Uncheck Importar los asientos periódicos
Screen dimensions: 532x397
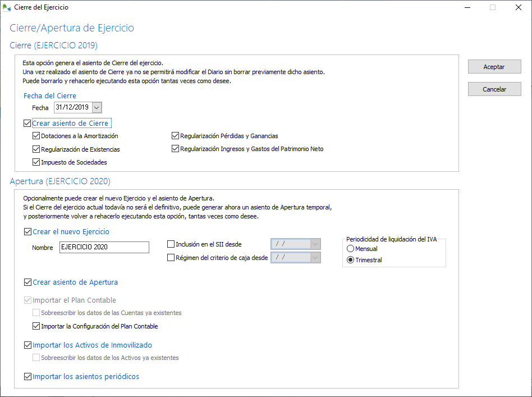(28, 377)
